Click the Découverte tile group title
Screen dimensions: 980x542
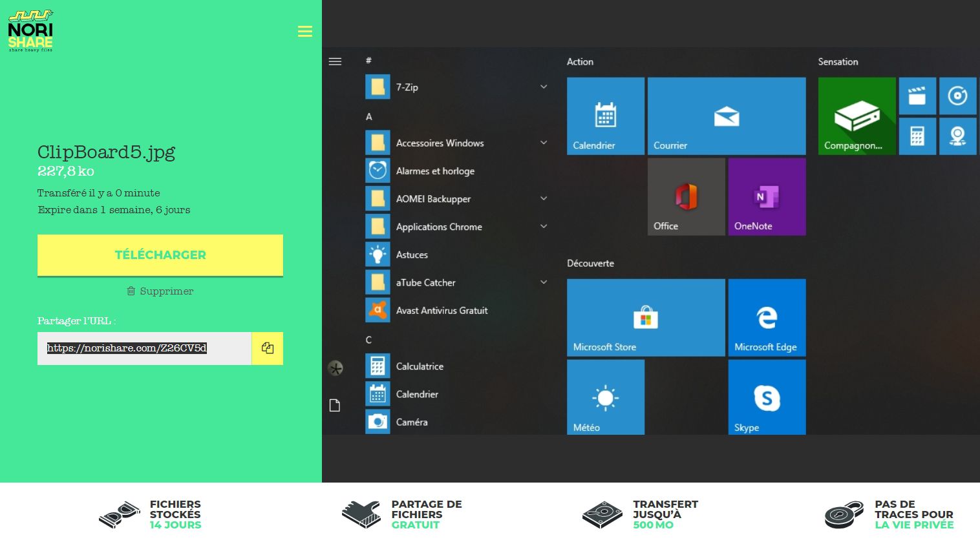pyautogui.click(x=590, y=263)
